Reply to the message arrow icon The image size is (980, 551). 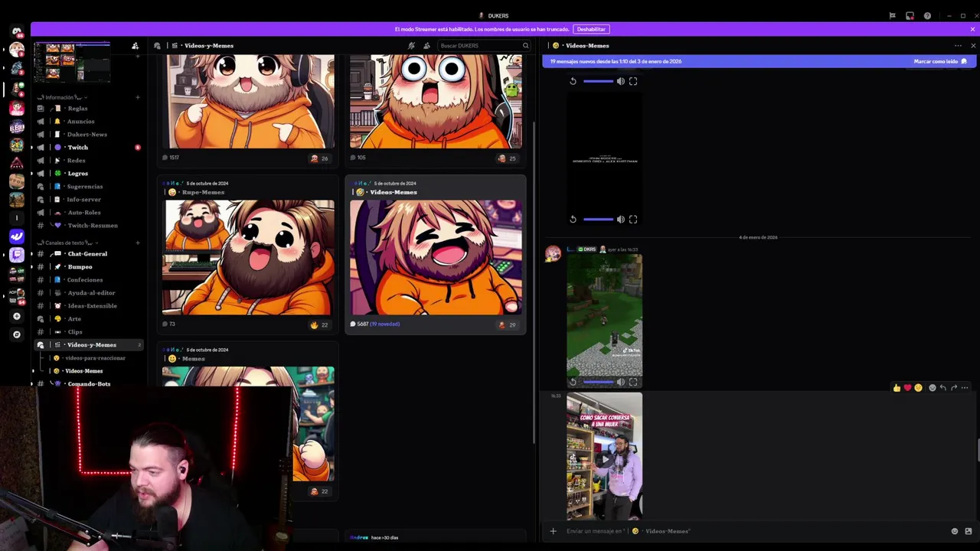[942, 388]
